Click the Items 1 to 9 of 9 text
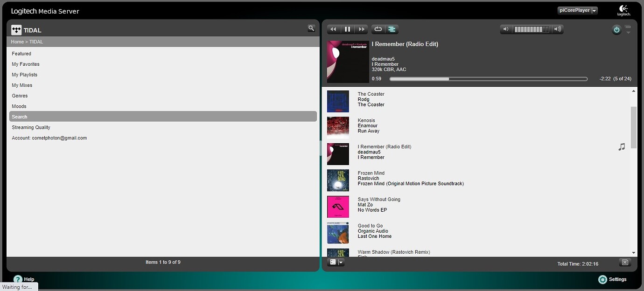Viewport: 644px width, 291px height. (163, 262)
